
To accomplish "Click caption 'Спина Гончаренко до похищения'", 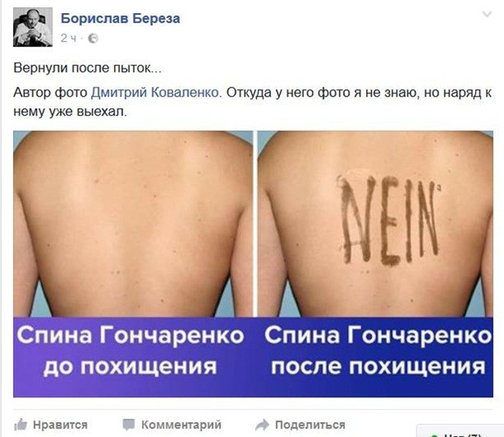I will pyautogui.click(x=131, y=351).
